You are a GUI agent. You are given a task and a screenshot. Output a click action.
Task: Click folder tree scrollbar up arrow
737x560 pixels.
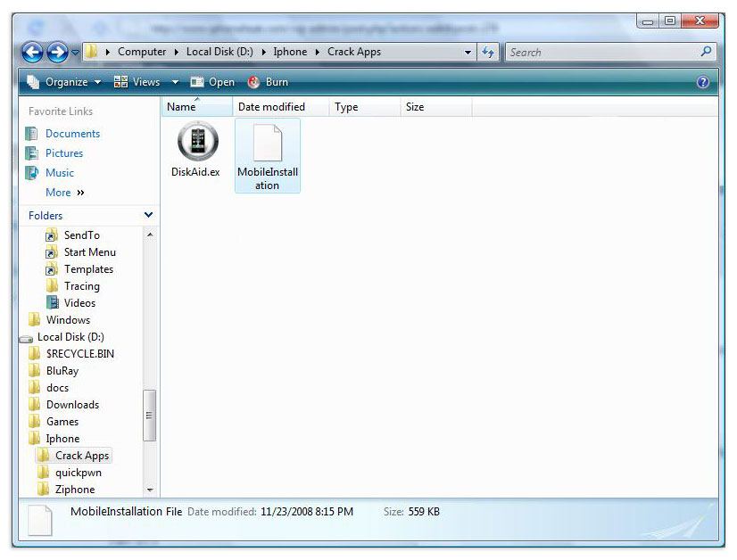click(x=150, y=235)
